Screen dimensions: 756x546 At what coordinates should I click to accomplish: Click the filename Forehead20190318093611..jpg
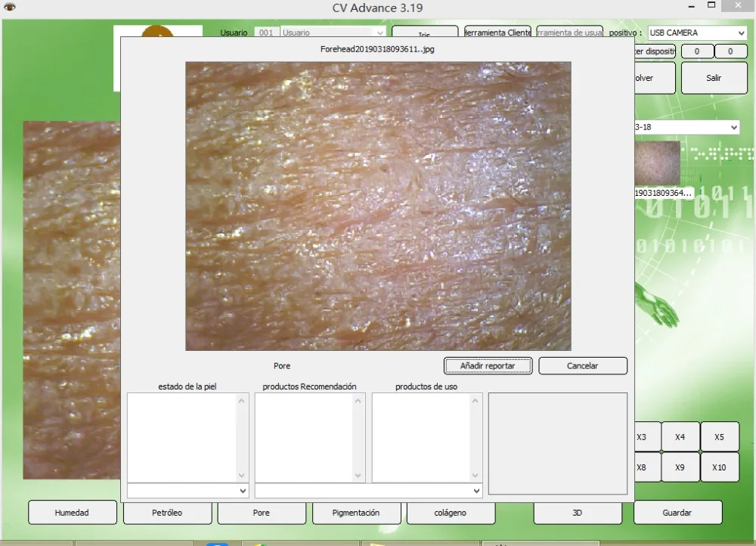click(377, 48)
